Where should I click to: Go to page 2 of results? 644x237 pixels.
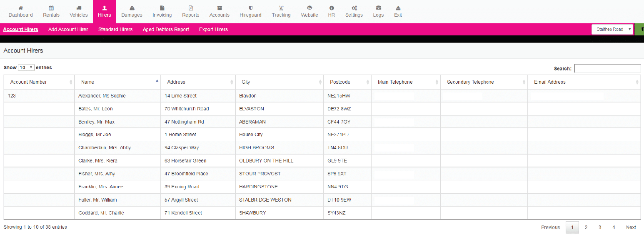pos(586,227)
